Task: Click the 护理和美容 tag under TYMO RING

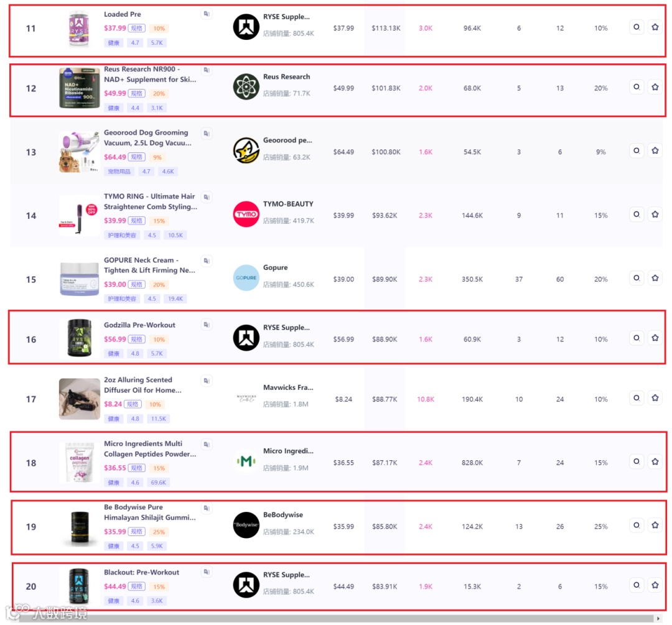Action: tap(122, 235)
